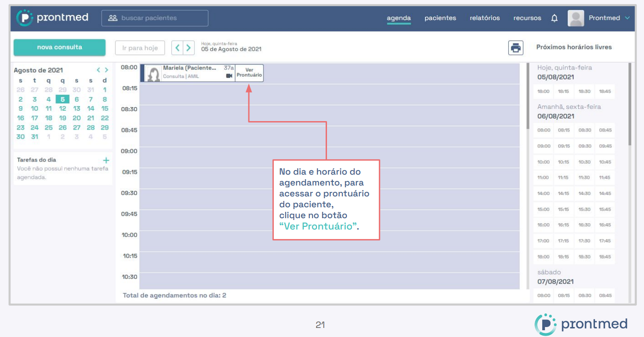
Task: Show next month in mini calendar
Action: coord(107,70)
